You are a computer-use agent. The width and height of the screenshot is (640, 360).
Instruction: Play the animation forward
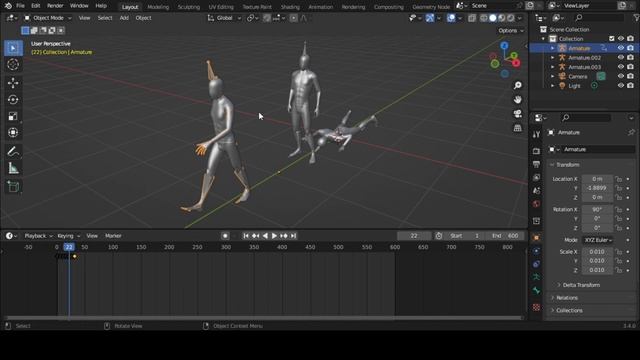274,236
